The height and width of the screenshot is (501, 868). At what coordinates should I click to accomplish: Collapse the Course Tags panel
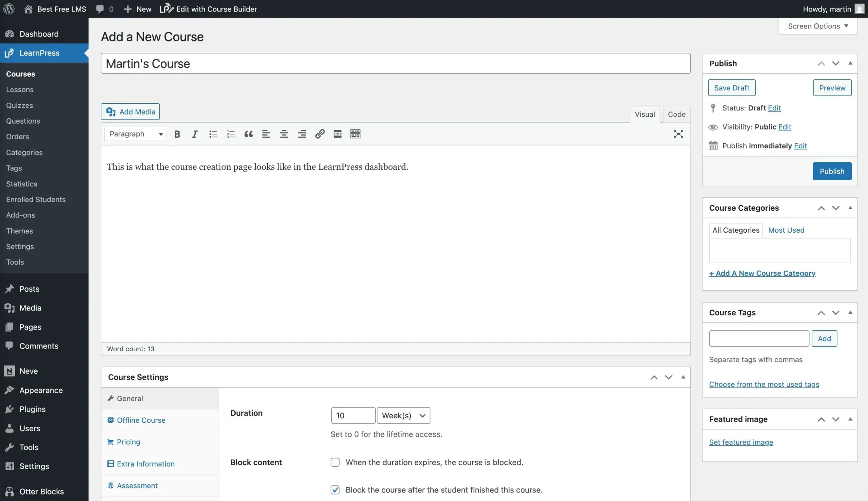click(850, 312)
